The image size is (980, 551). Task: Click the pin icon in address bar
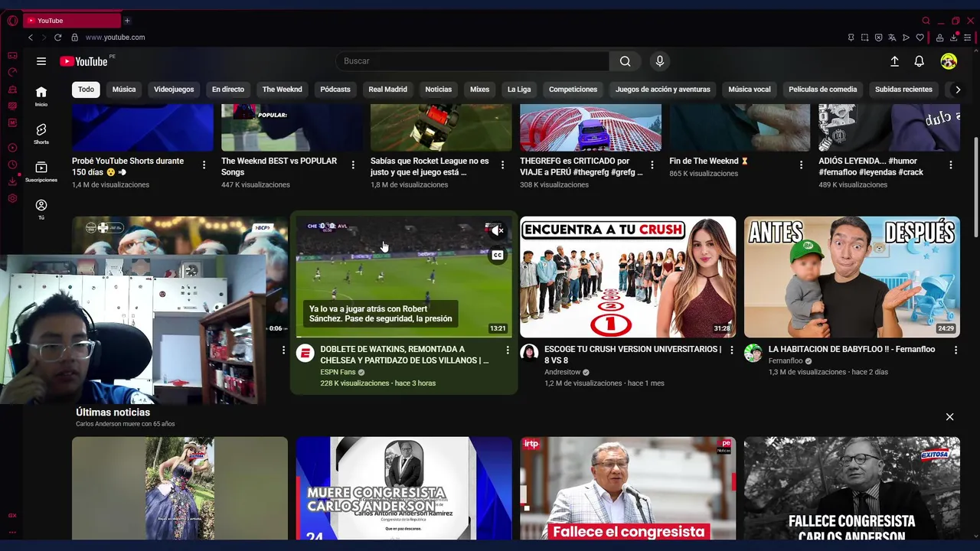851,37
